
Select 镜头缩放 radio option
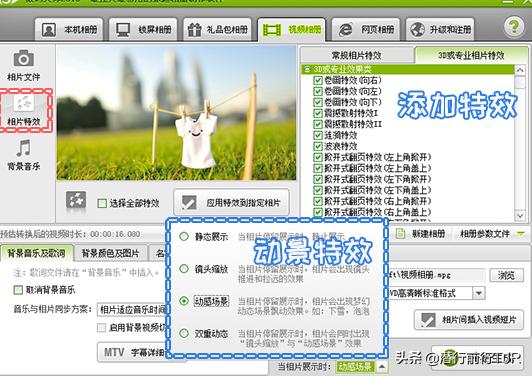(x=184, y=269)
